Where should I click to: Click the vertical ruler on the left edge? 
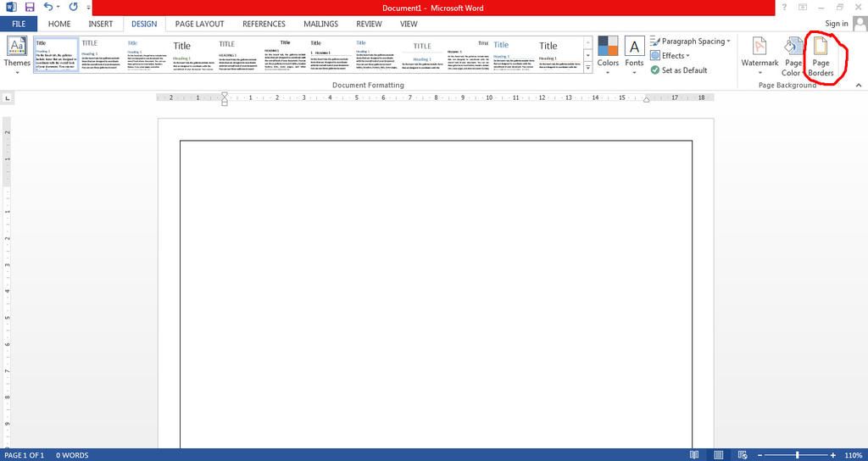[x=7, y=282]
